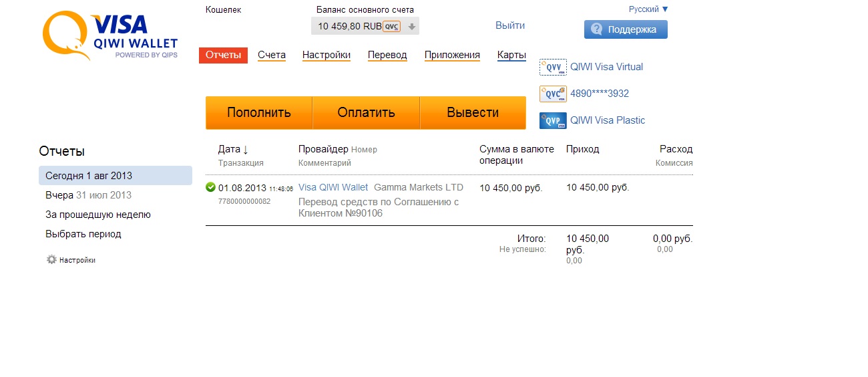
Task: Switch to the Счета tab
Action: tap(272, 55)
